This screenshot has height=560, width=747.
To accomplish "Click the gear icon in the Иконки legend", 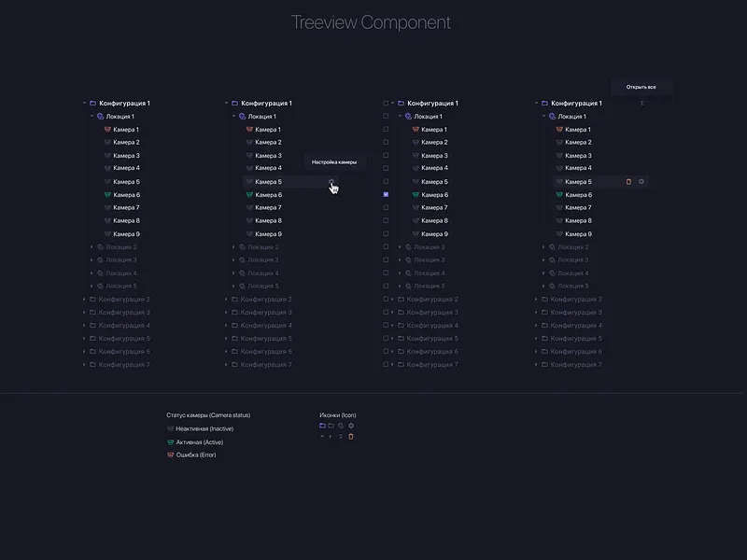I will pyautogui.click(x=351, y=426).
